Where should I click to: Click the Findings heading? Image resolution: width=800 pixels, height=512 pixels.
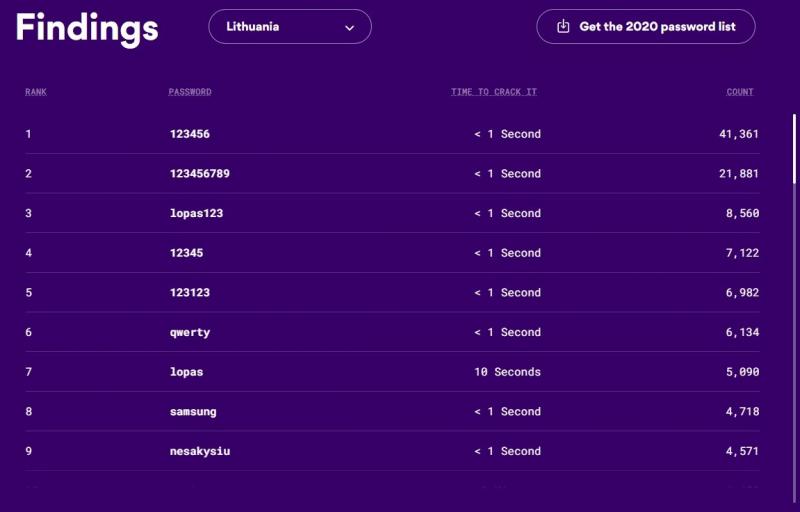click(x=87, y=29)
